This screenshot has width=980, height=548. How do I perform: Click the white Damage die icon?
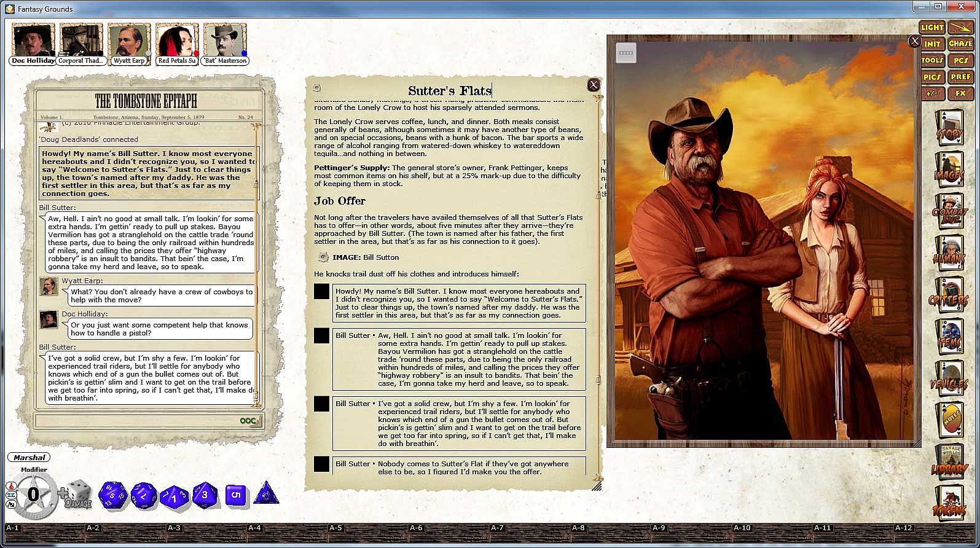[x=78, y=493]
